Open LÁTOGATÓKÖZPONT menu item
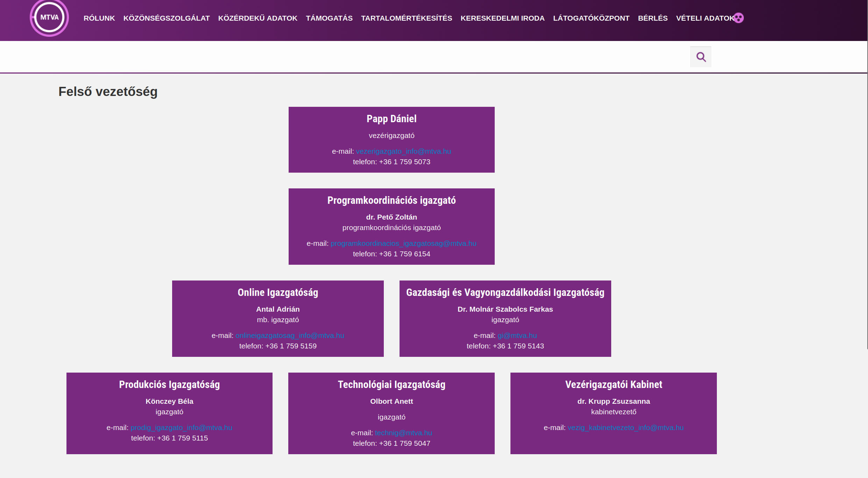The image size is (868, 478). point(591,18)
